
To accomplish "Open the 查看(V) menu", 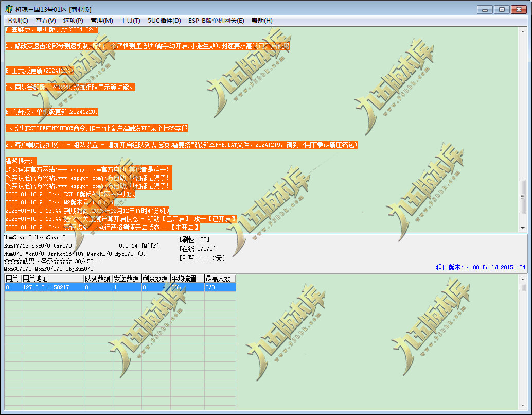I will 45,21.
